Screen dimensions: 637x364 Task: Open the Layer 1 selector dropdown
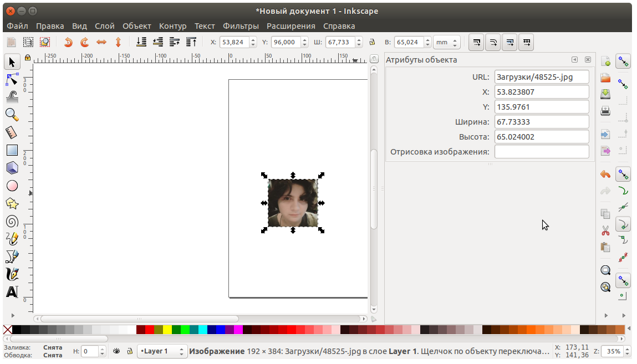coord(162,351)
